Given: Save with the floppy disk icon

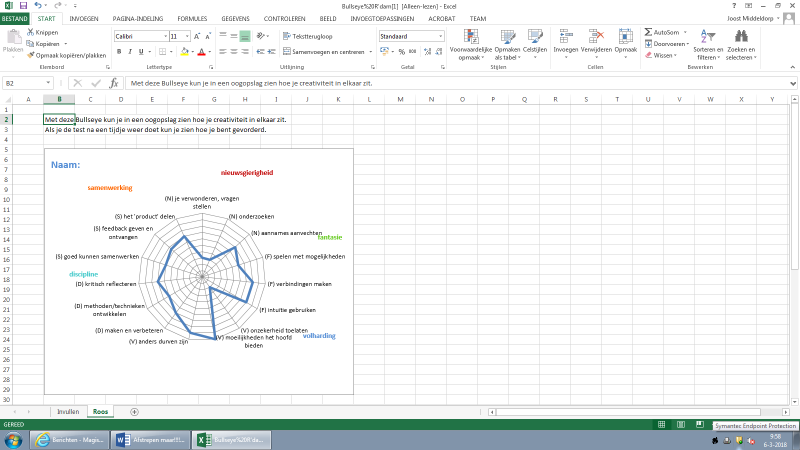Looking at the screenshot, I should [24, 6].
